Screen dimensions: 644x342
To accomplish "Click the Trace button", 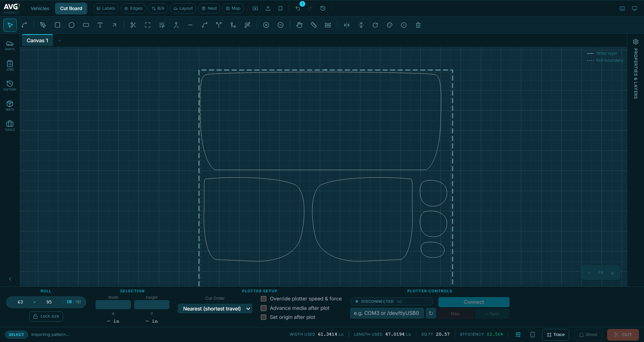I will coord(555,335).
